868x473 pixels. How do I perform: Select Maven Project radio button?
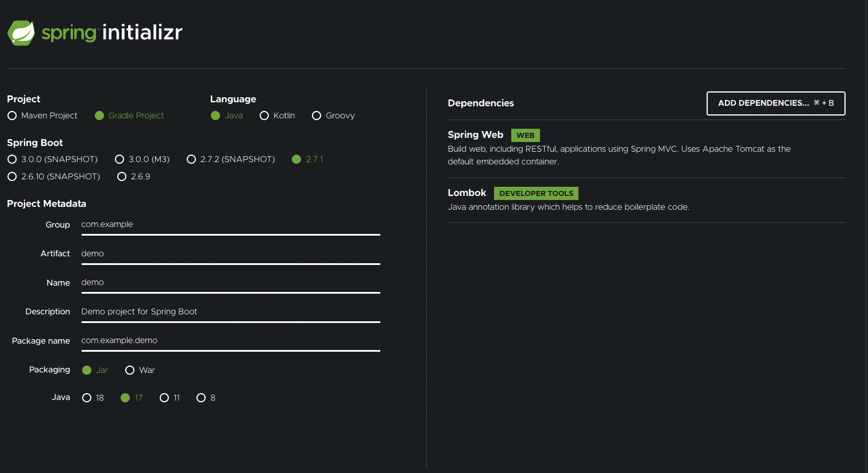pos(43,116)
